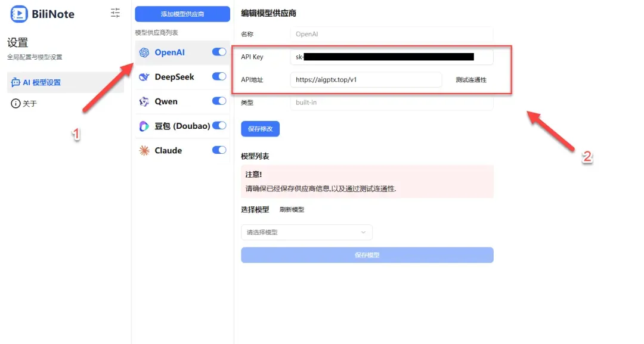Click the 全局配置与模型设置 subtitle
Image resolution: width=644 pixels, height=344 pixels.
pos(35,57)
